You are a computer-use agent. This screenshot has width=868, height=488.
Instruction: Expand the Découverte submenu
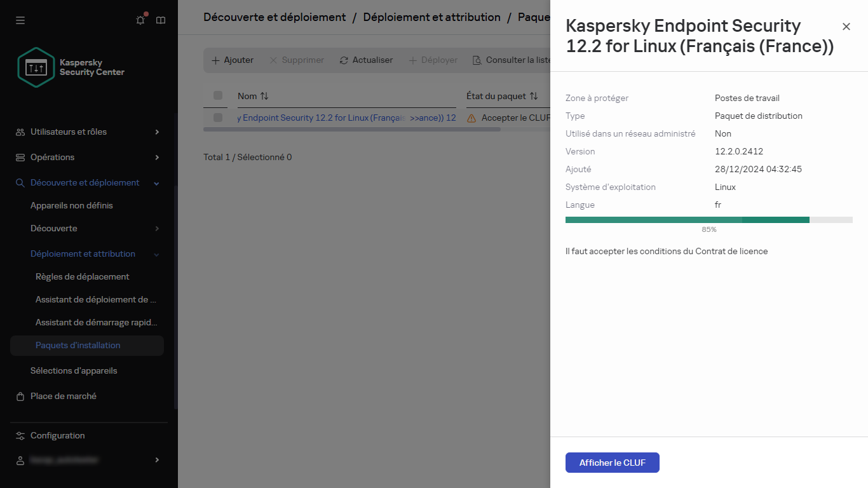pyautogui.click(x=156, y=228)
